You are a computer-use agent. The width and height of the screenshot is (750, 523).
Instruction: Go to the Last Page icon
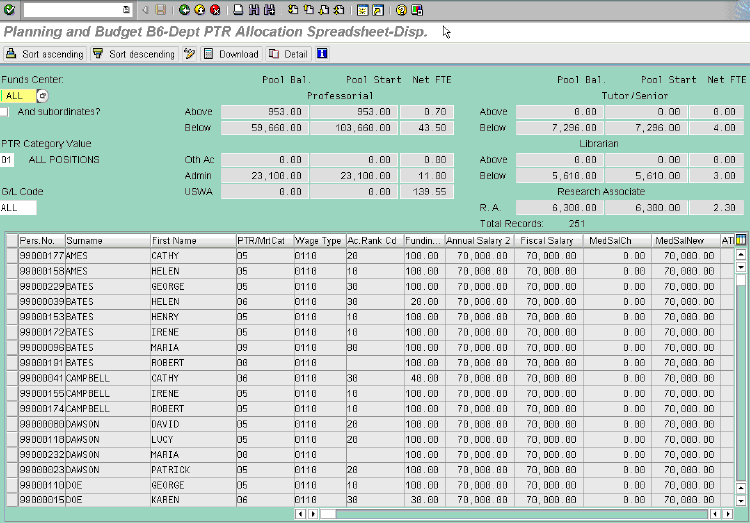click(x=339, y=10)
